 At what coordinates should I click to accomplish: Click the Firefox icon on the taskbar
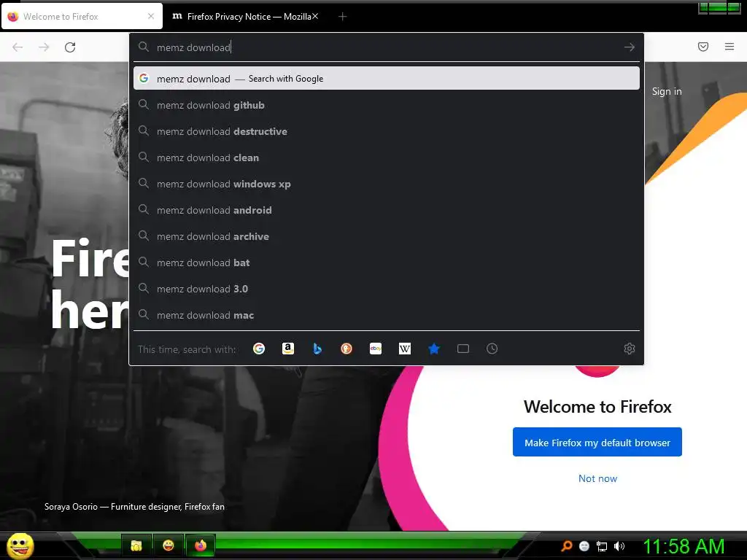point(201,545)
